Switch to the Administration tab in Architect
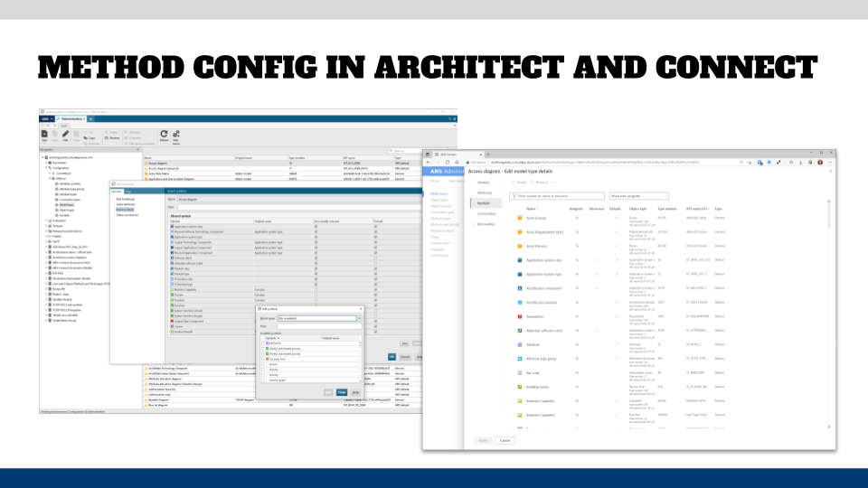The image size is (868, 488). (71, 118)
